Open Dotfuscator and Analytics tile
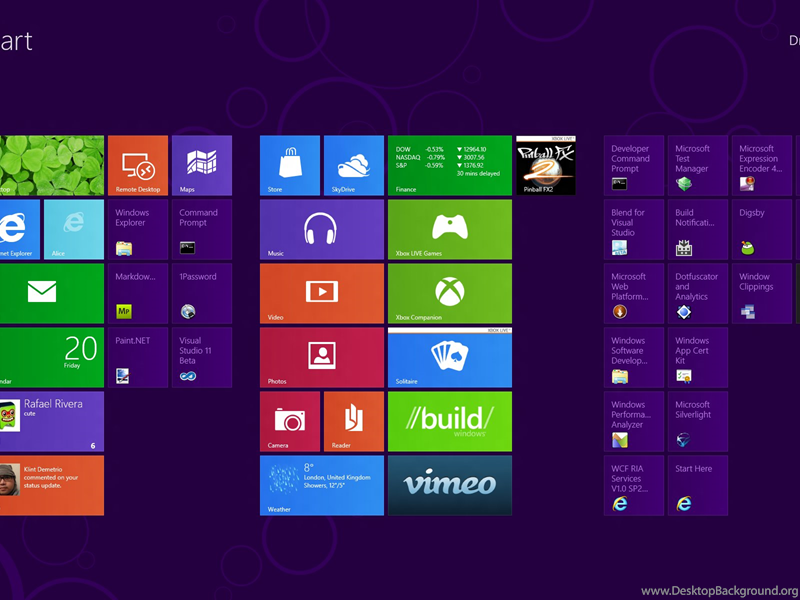Image resolution: width=800 pixels, height=600 pixels. [698, 293]
